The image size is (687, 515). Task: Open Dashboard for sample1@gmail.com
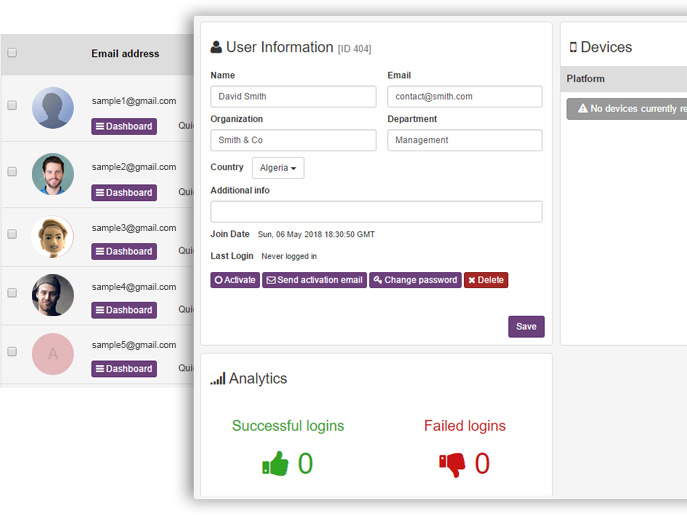click(x=124, y=126)
